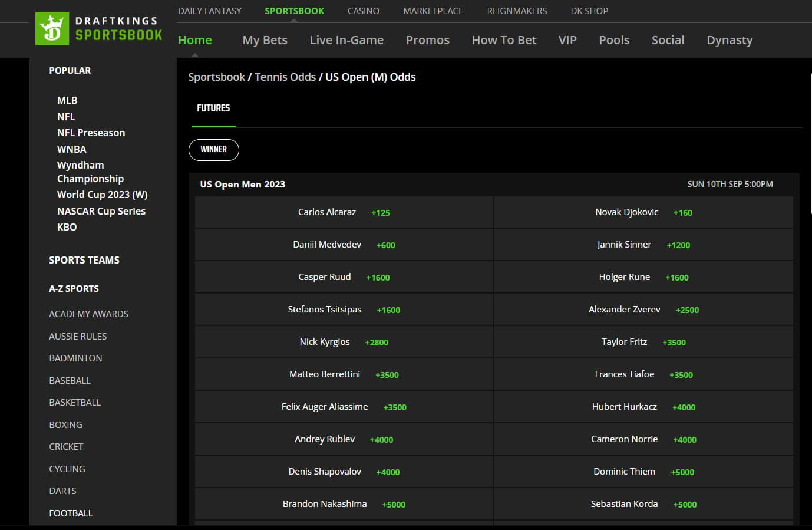The image size is (812, 530).
Task: Open Aussie Rules in A-Z Sports
Action: 78,336
